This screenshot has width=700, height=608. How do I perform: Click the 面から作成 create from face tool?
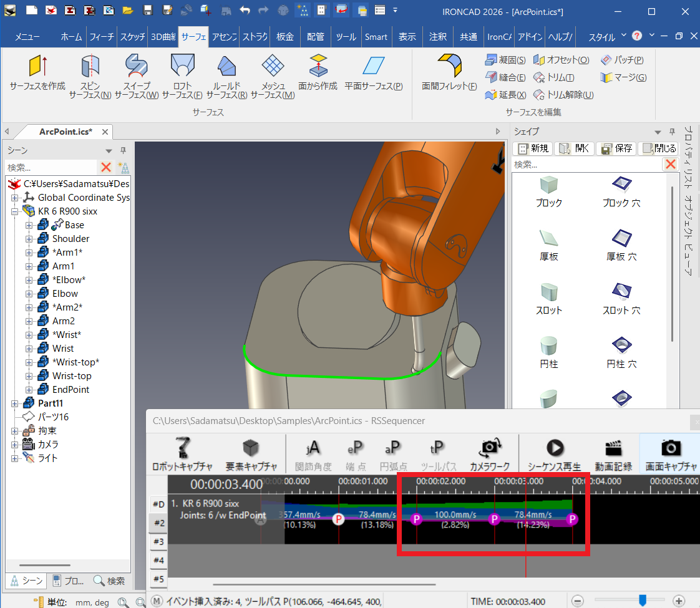click(318, 72)
